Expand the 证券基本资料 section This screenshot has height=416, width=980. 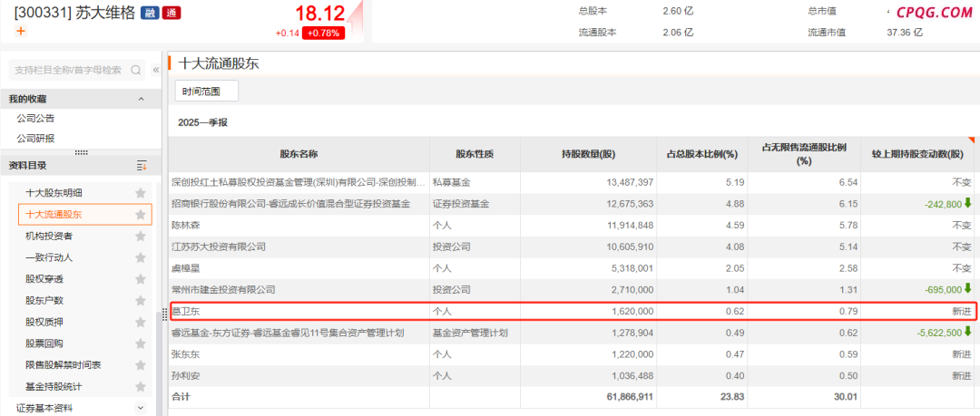pyautogui.click(x=141, y=408)
